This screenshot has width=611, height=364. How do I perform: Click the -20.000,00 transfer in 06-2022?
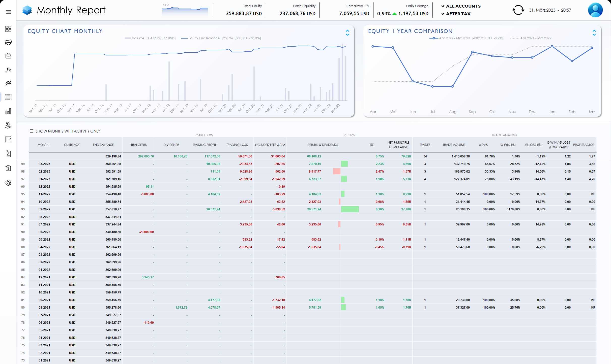click(146, 232)
